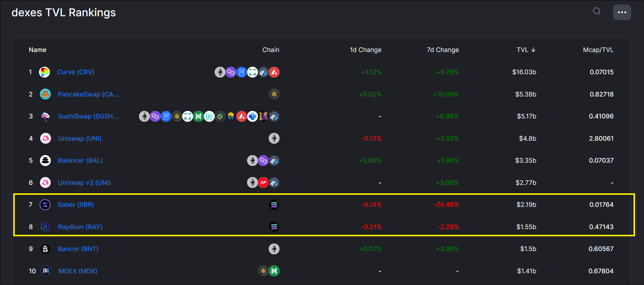
Task: Click the Ethereum chain icon in Uniswap row
Action: [274, 139]
